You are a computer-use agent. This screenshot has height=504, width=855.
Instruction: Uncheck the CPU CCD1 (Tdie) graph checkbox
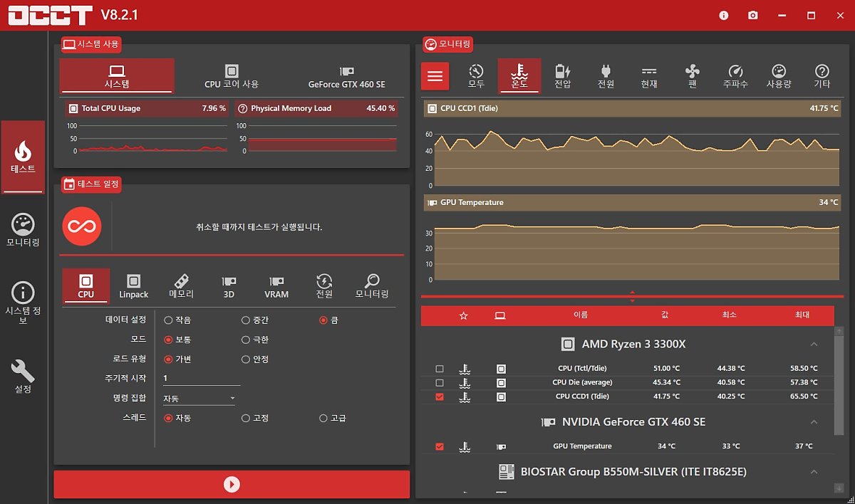[x=440, y=397]
